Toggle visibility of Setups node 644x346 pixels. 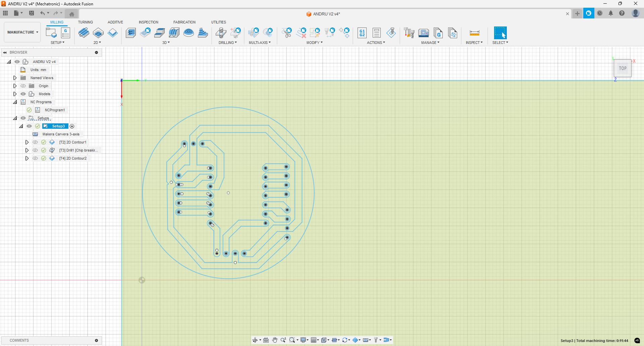pyautogui.click(x=23, y=118)
